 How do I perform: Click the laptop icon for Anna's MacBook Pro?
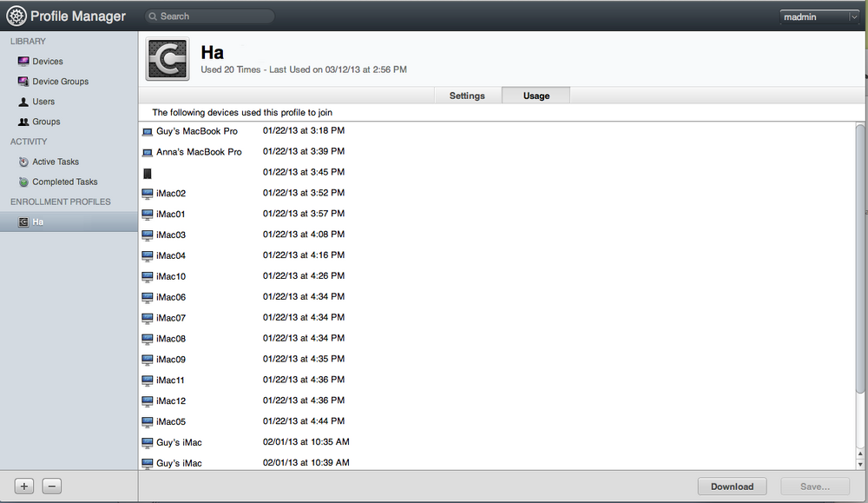[x=148, y=152]
